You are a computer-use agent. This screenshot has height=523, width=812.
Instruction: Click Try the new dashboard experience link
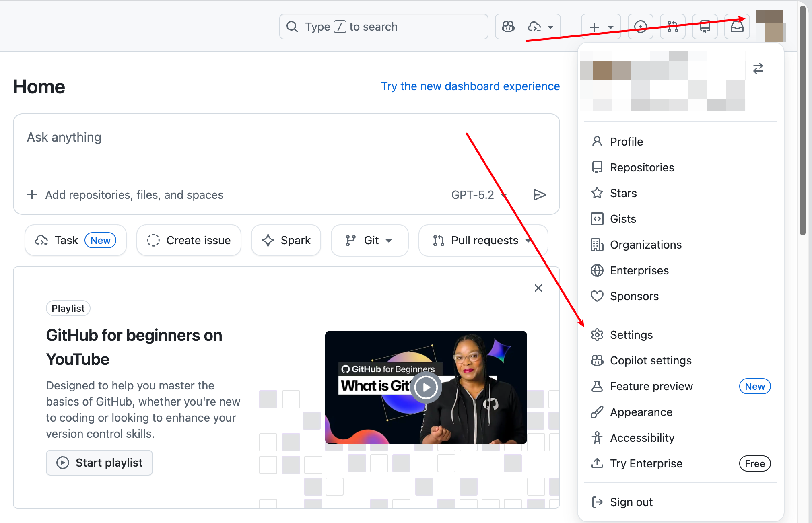(x=470, y=86)
